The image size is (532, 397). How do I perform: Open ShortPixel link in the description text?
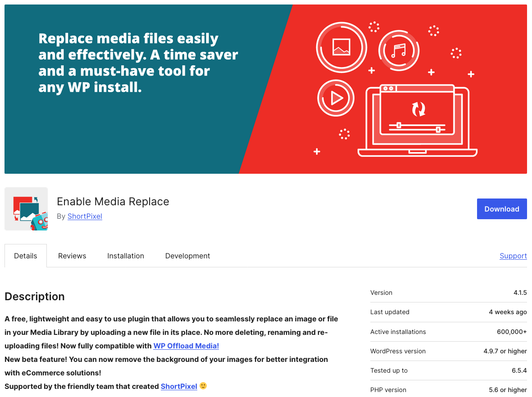(x=179, y=386)
